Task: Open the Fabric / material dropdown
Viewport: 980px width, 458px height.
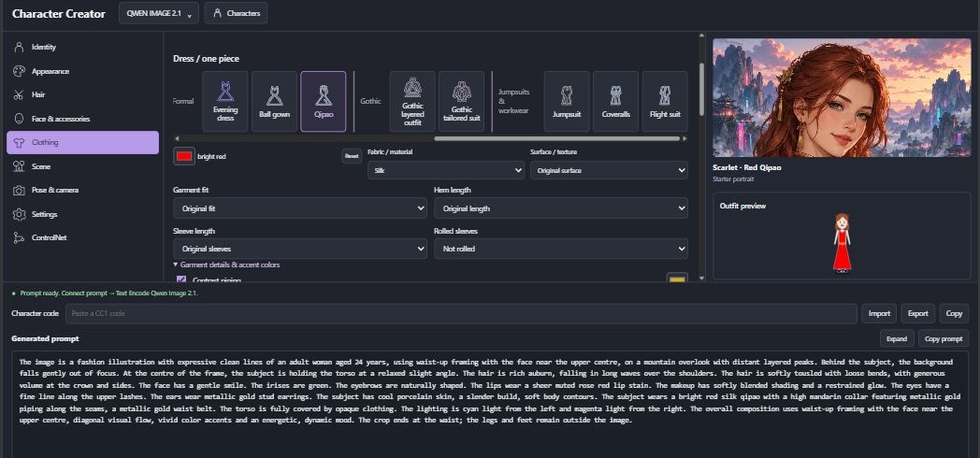Action: (x=446, y=170)
